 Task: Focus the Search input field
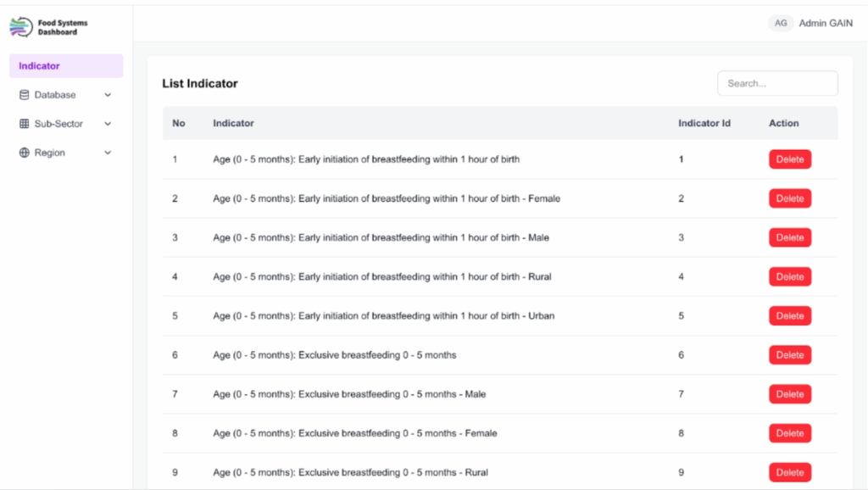click(777, 83)
